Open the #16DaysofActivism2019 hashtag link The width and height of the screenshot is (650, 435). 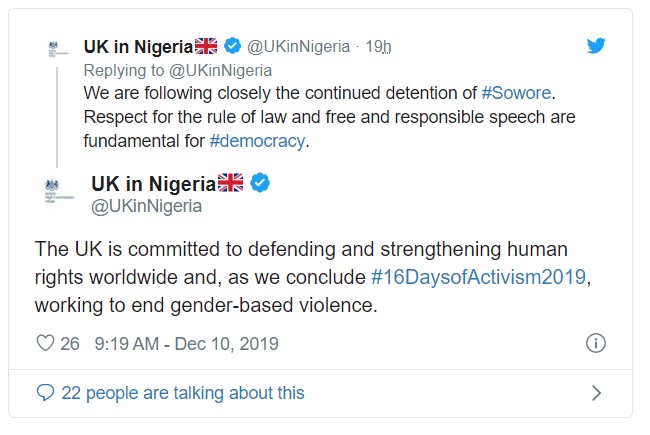[478, 278]
